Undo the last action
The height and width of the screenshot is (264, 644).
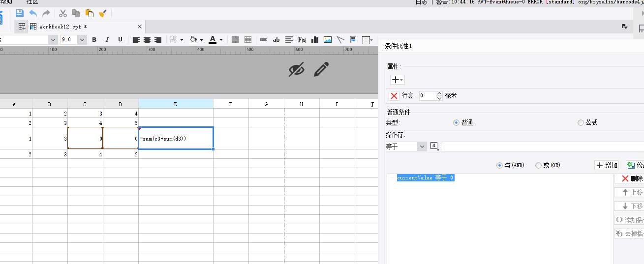tap(33, 13)
